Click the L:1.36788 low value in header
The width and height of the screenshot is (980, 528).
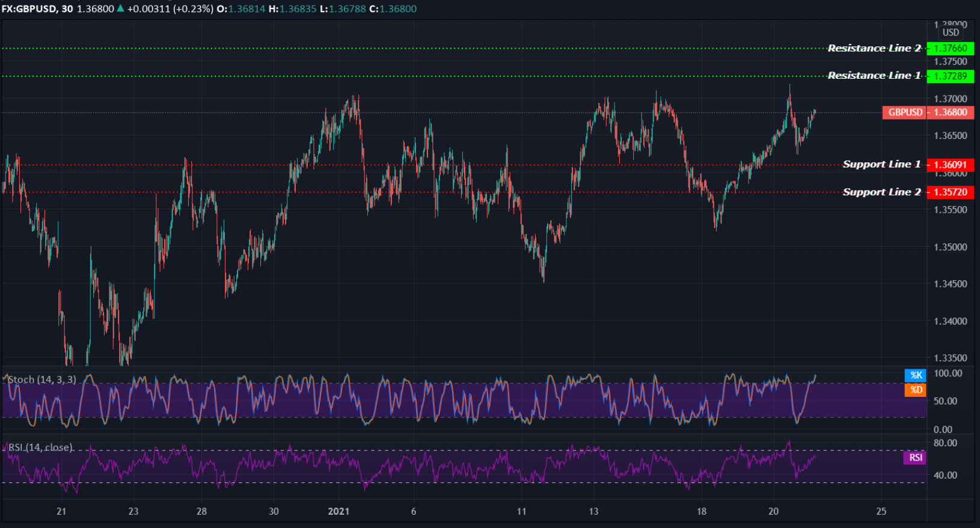coord(342,9)
